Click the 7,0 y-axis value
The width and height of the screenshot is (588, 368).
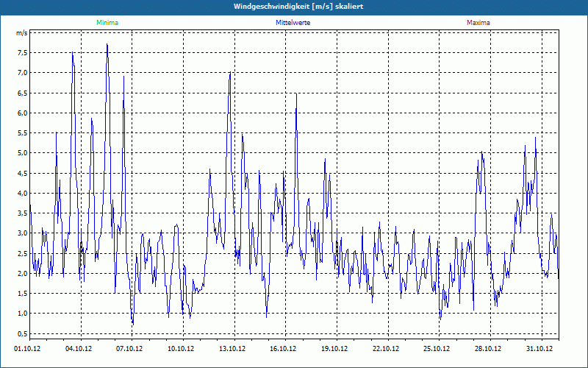(x=23, y=73)
